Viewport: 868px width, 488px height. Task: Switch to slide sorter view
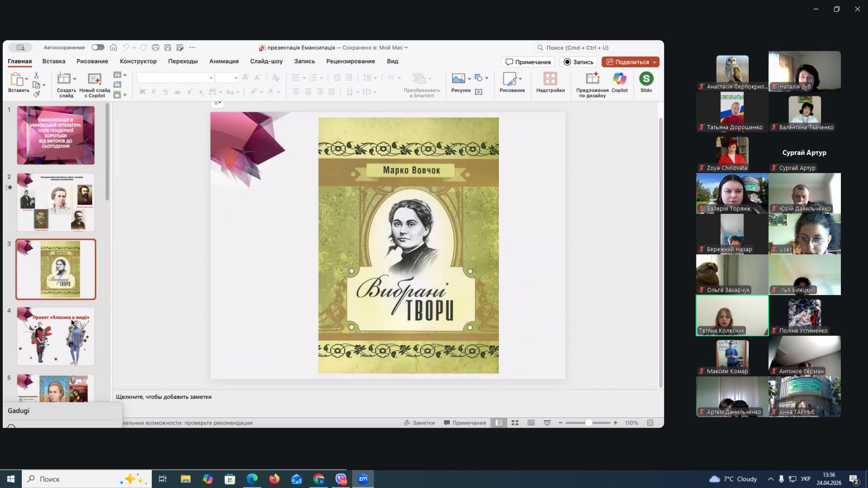click(515, 423)
